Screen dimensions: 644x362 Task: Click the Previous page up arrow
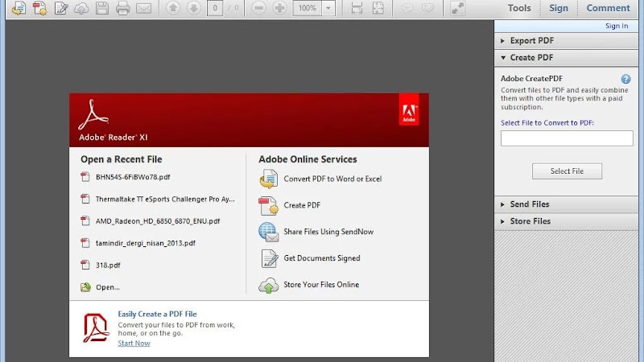173,8
